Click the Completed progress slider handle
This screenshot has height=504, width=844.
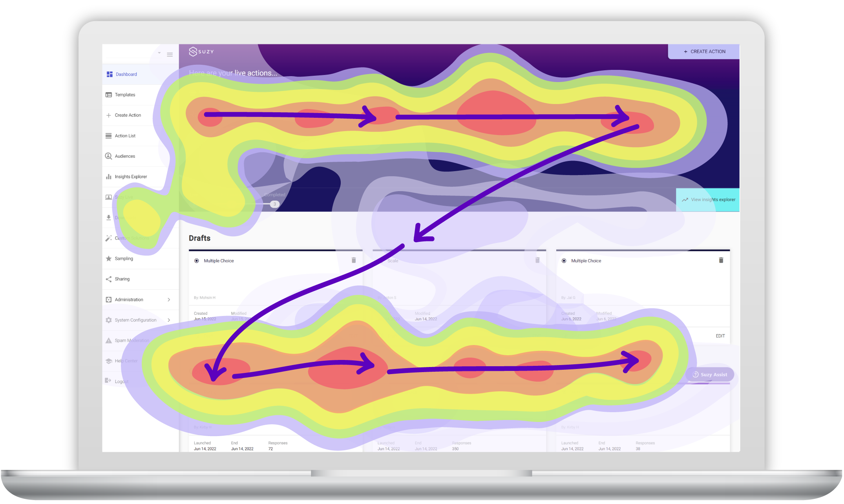pyautogui.click(x=274, y=204)
